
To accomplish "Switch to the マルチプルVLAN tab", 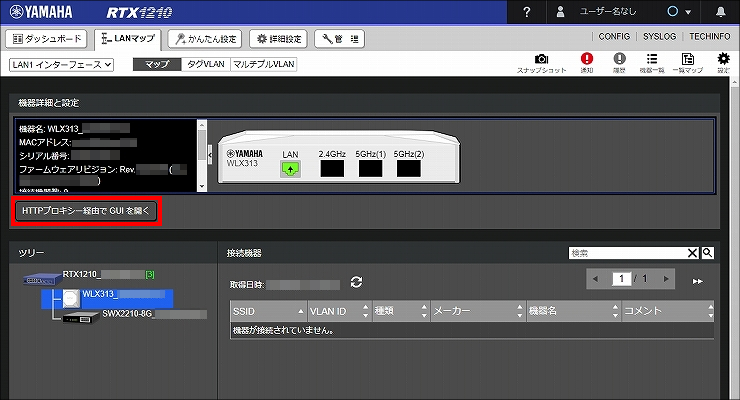I will click(x=264, y=64).
